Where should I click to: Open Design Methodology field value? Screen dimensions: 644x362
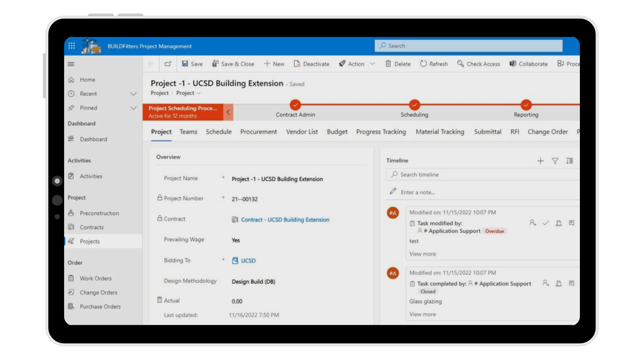254,282
